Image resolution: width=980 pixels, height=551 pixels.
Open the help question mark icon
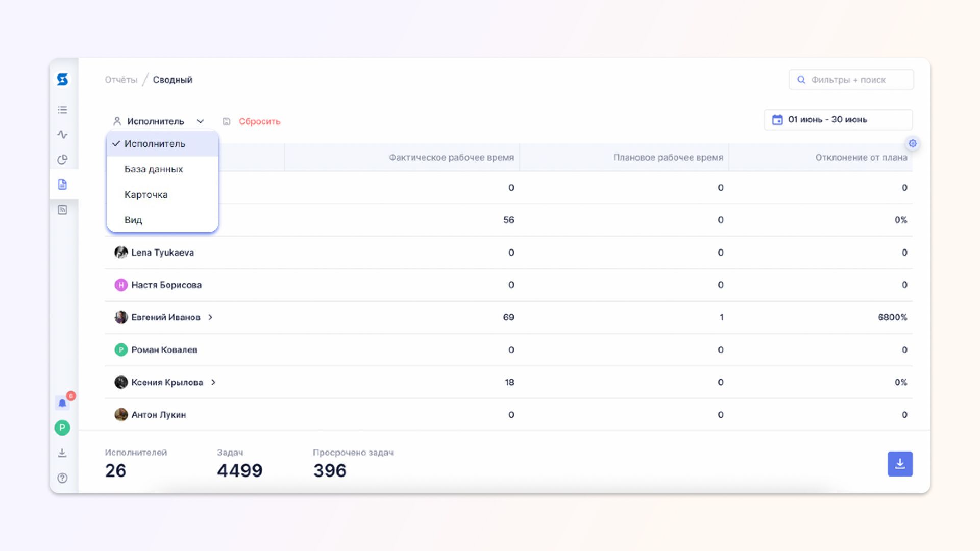click(62, 478)
